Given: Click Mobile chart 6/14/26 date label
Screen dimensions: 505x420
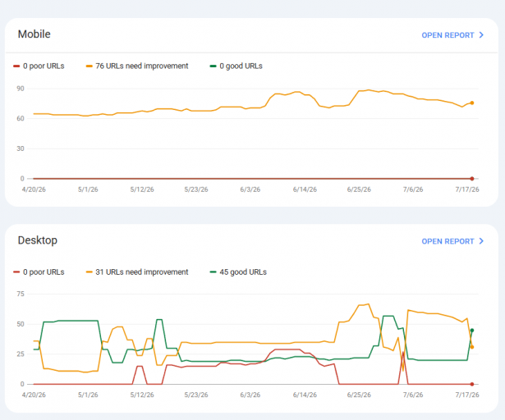Looking at the screenshot, I should pos(305,189).
